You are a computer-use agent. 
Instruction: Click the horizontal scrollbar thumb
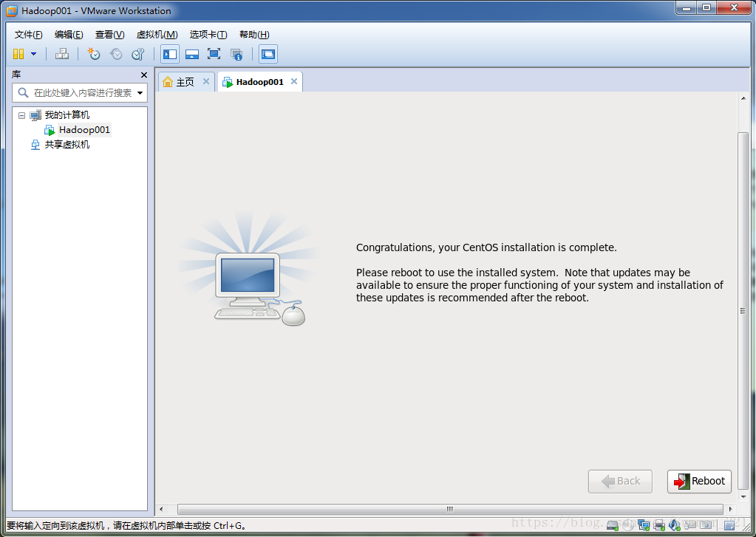tap(450, 509)
